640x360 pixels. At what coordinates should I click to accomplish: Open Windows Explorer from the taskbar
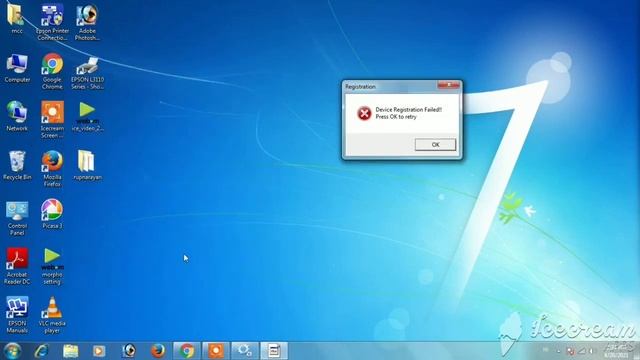click(71, 351)
